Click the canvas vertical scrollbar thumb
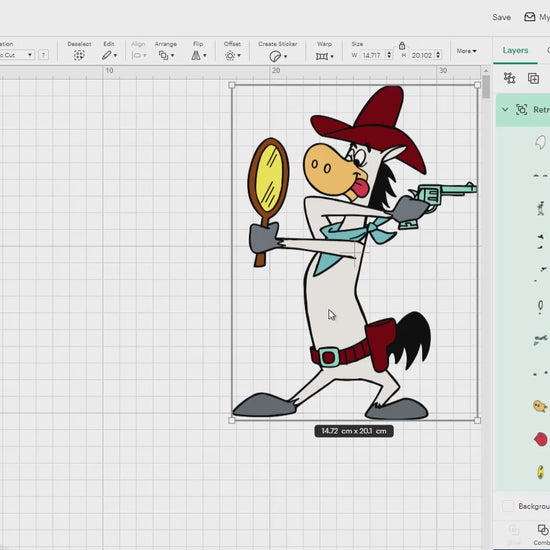 coord(486,87)
